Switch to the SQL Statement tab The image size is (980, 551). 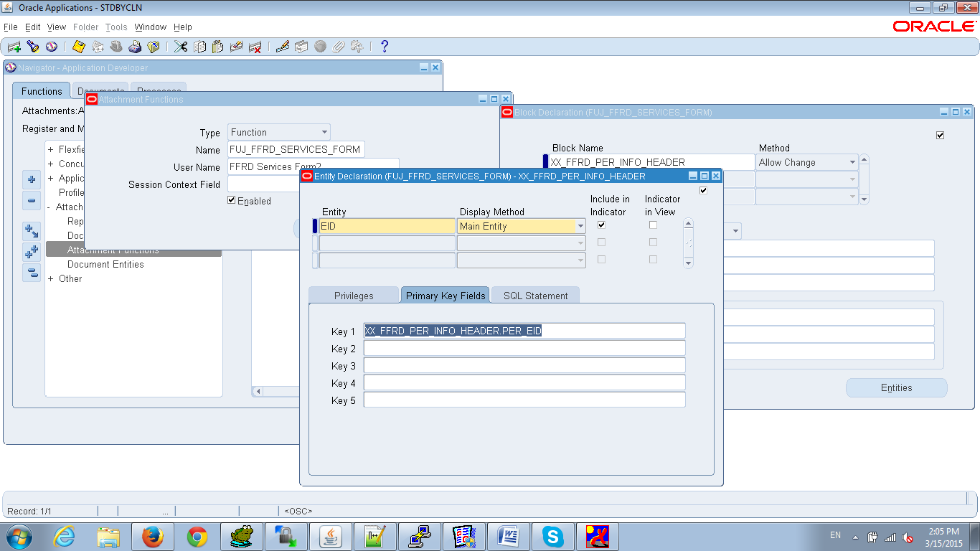535,296
